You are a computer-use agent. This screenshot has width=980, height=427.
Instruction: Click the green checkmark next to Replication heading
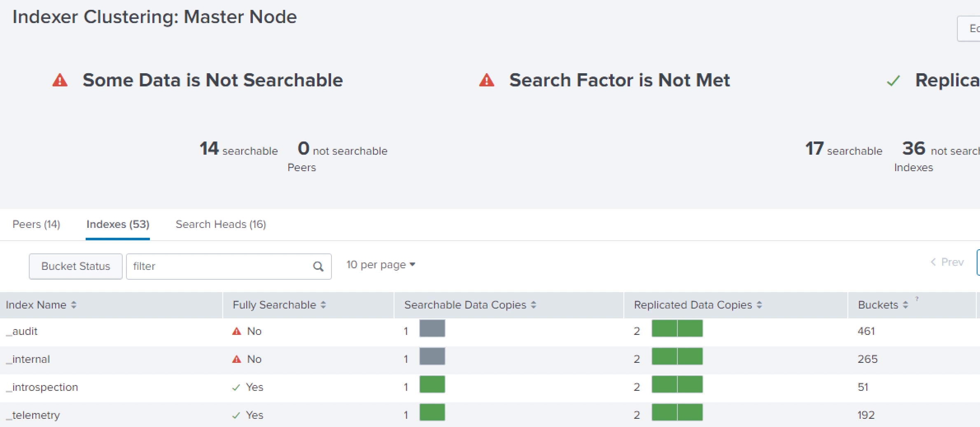click(893, 81)
